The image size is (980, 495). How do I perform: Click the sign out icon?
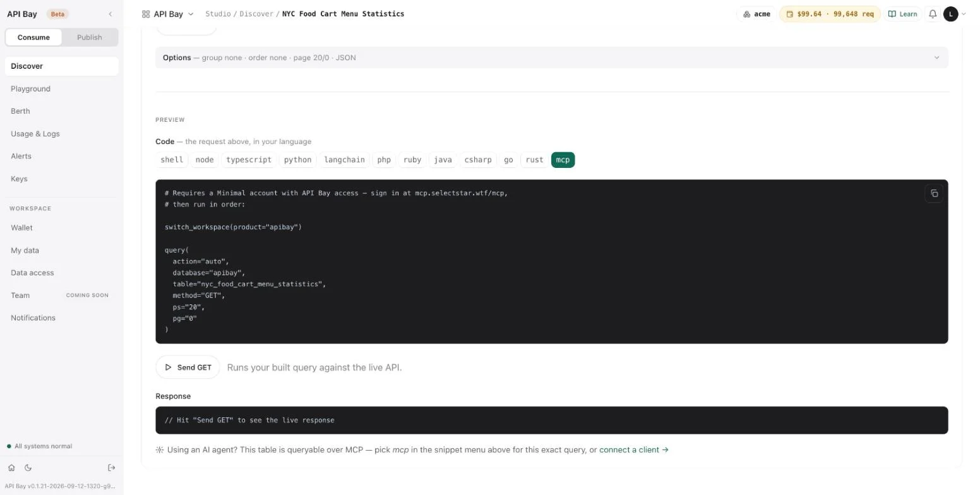point(112,468)
